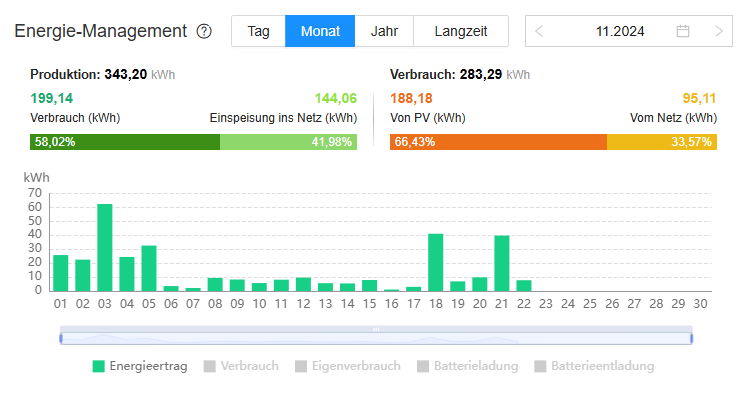This screenshot has height=395, width=755.
Task: Enable the Verbrauch legend series
Action: (241, 366)
